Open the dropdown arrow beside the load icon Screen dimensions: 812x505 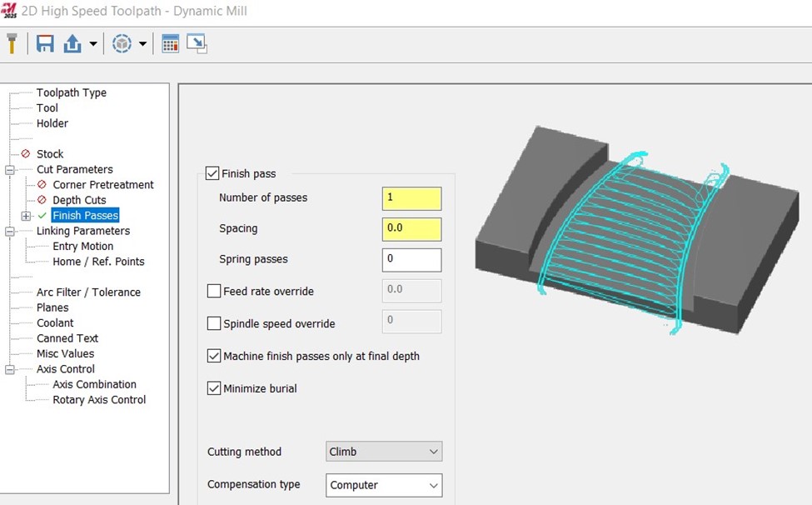93,44
